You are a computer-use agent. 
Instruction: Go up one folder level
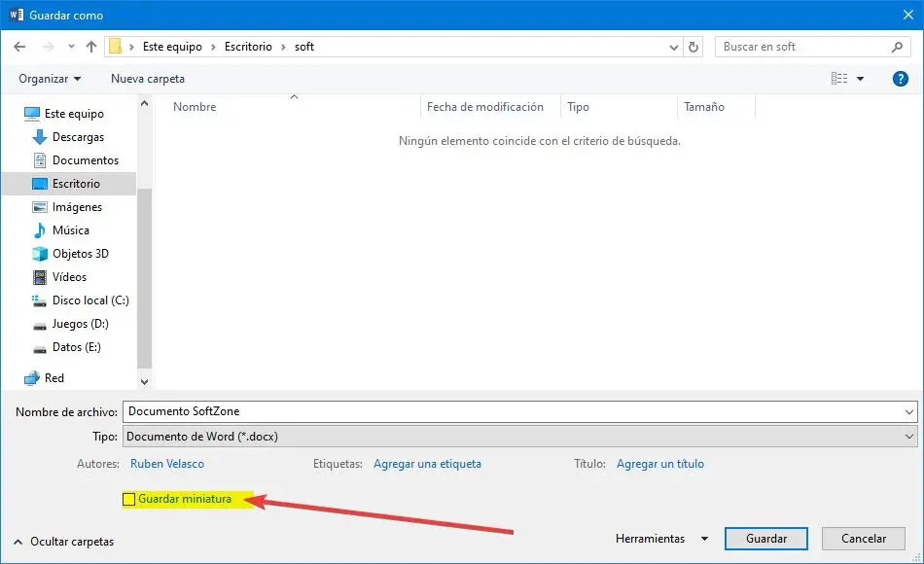tap(90, 47)
